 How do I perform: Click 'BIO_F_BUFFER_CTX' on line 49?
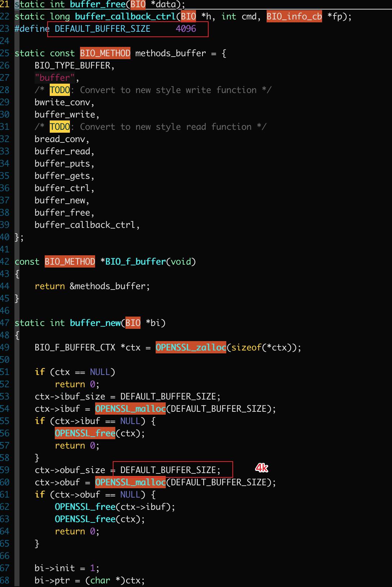(75, 348)
